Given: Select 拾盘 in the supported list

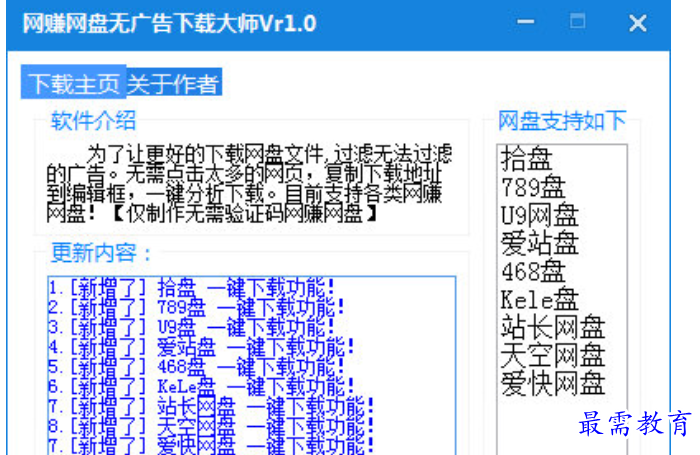Looking at the screenshot, I should coord(526,159).
